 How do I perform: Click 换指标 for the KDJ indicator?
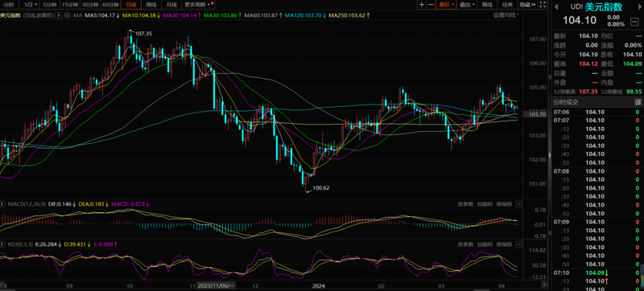(504, 244)
